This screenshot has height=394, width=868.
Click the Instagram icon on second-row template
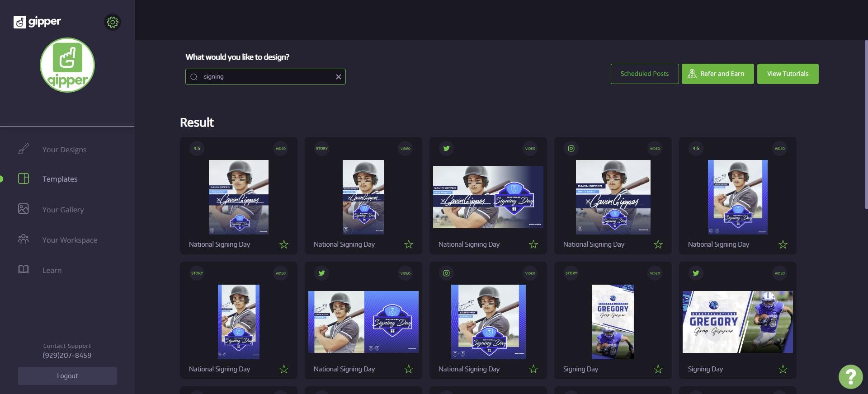(446, 273)
